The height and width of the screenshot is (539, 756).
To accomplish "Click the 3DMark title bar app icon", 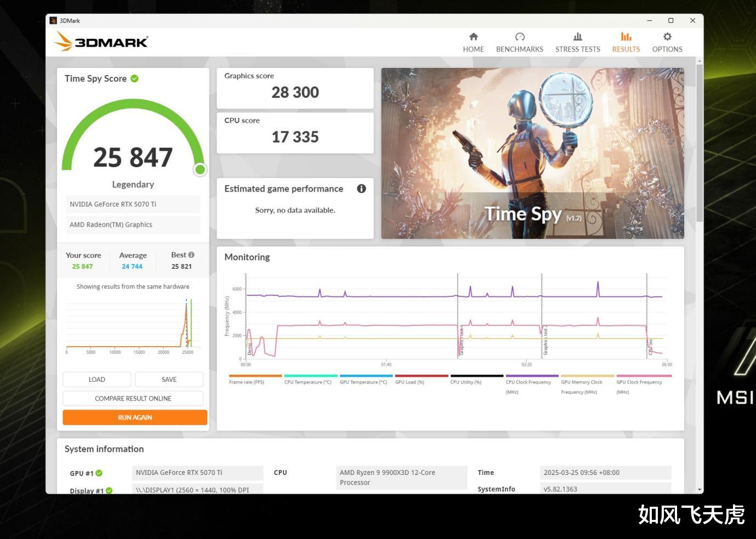I will pyautogui.click(x=53, y=21).
